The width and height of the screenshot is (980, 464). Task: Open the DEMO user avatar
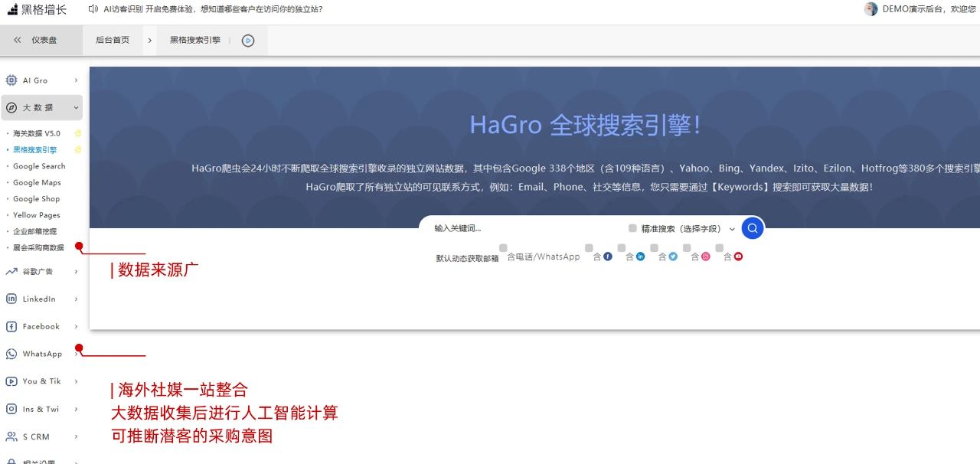point(871,9)
